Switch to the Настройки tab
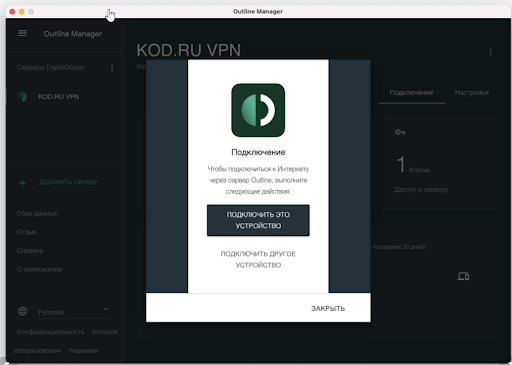 coord(472,93)
